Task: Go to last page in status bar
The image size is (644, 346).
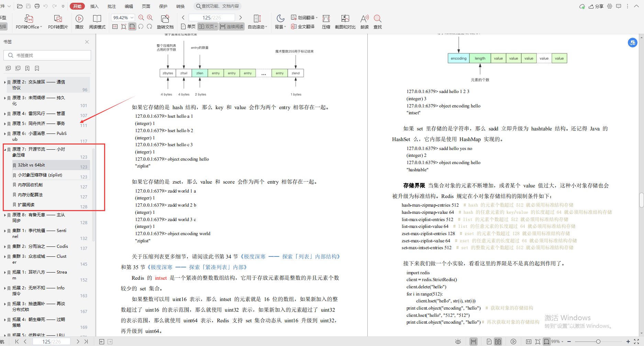Action: [86, 342]
